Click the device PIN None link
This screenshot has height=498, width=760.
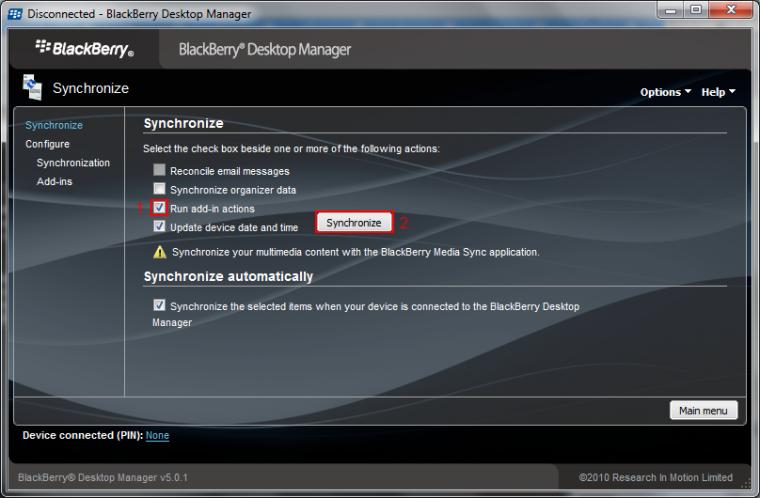pos(158,435)
